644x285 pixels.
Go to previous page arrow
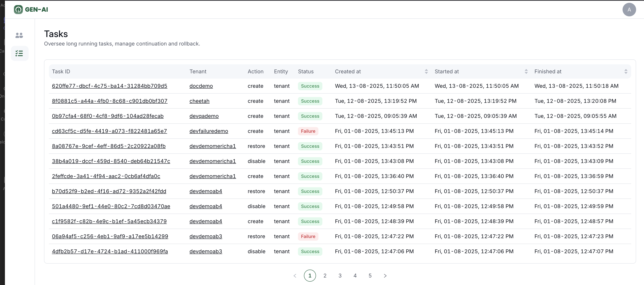[295, 276]
